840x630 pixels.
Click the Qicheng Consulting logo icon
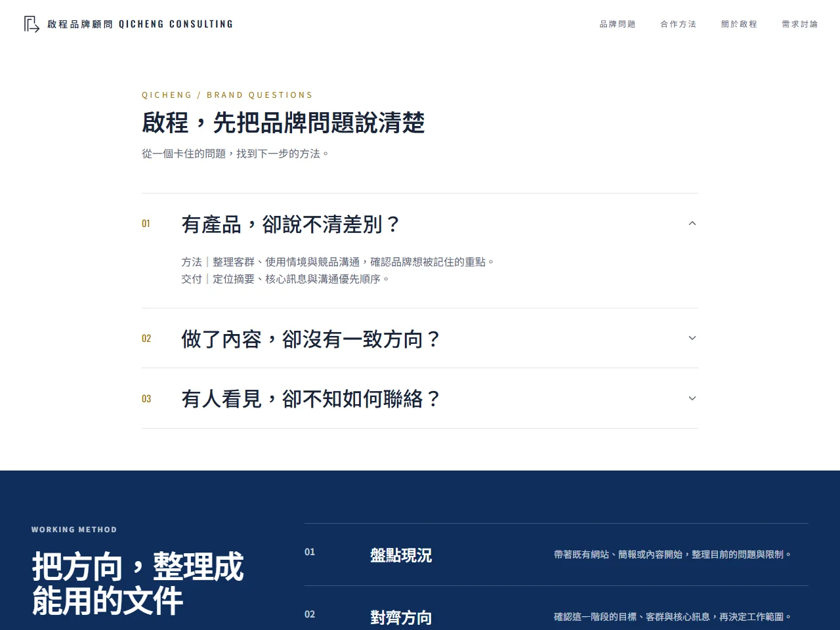31,24
